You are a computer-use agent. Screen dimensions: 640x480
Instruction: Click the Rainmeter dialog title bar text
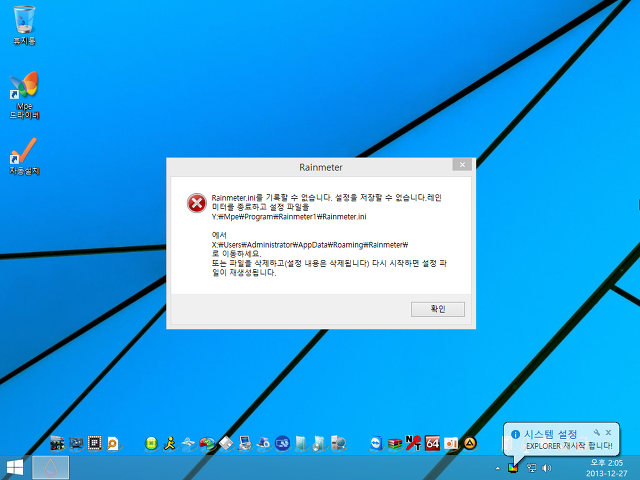321,167
